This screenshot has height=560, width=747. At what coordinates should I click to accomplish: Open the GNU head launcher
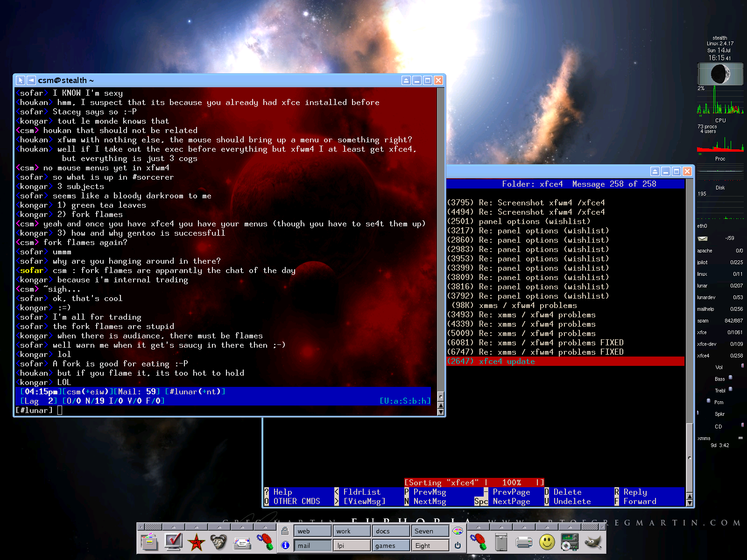218,542
